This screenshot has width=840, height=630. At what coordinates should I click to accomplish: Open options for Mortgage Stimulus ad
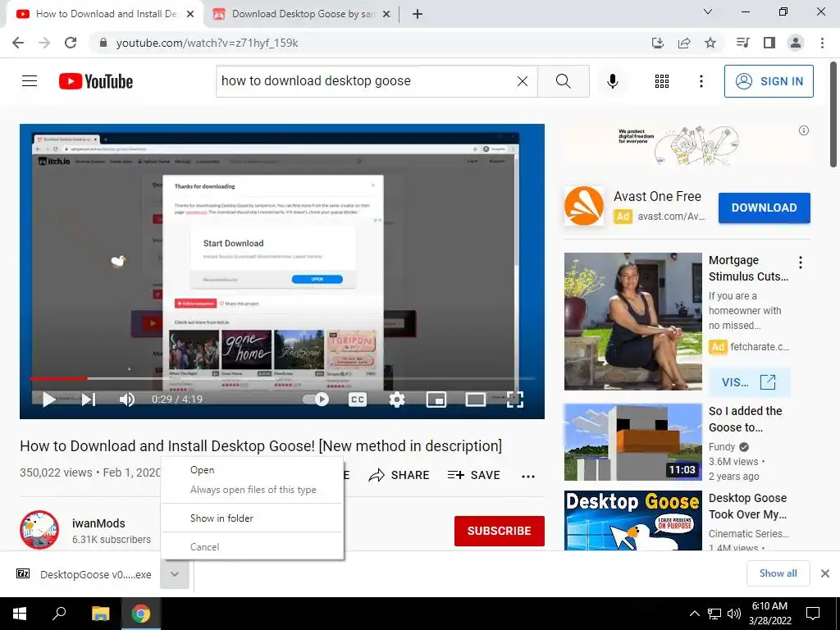pos(801,262)
